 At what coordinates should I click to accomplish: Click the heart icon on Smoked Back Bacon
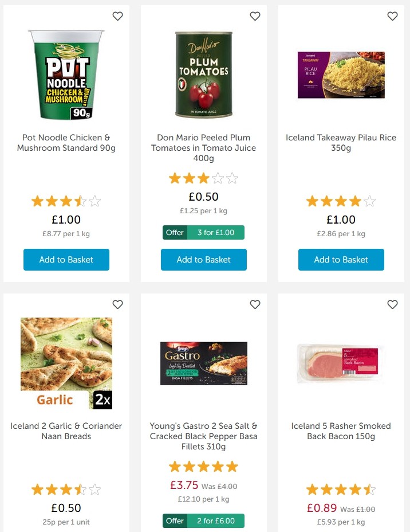point(392,304)
